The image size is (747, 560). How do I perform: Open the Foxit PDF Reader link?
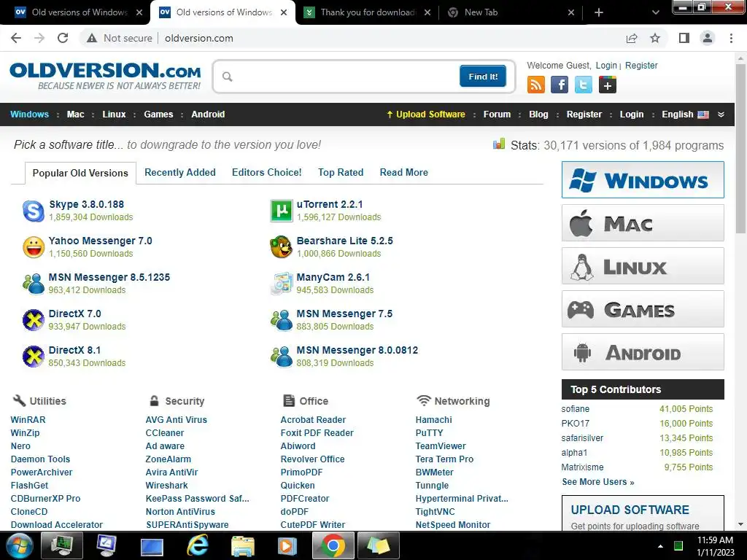317,433
